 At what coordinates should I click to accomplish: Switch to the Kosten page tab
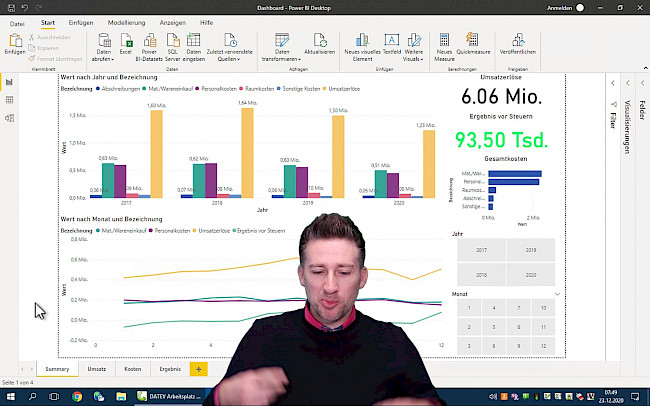(x=133, y=369)
